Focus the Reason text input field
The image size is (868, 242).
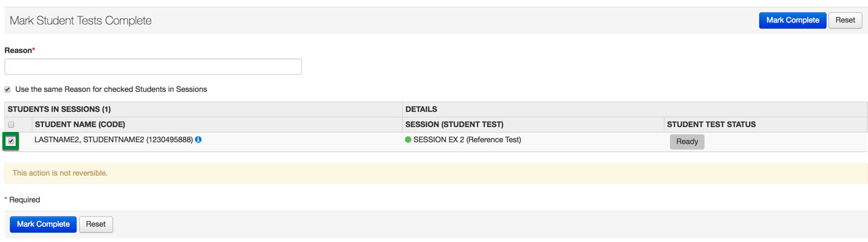coord(153,67)
